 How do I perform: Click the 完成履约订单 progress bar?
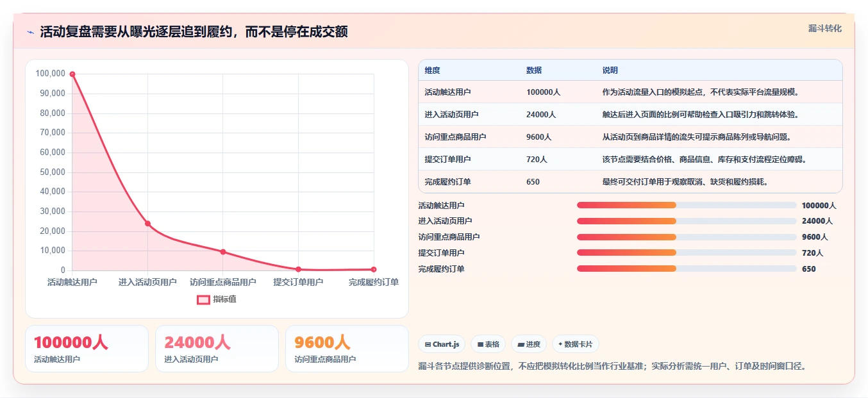tap(687, 269)
